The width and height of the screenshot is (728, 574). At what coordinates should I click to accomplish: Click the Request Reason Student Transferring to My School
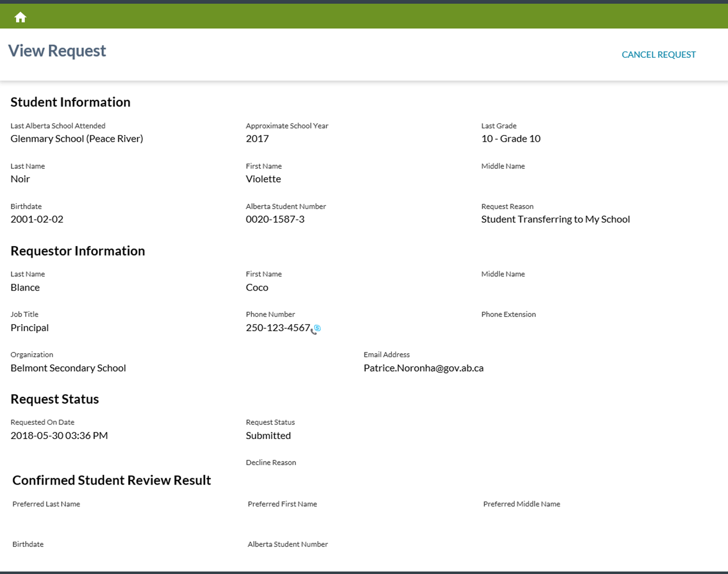(555, 219)
